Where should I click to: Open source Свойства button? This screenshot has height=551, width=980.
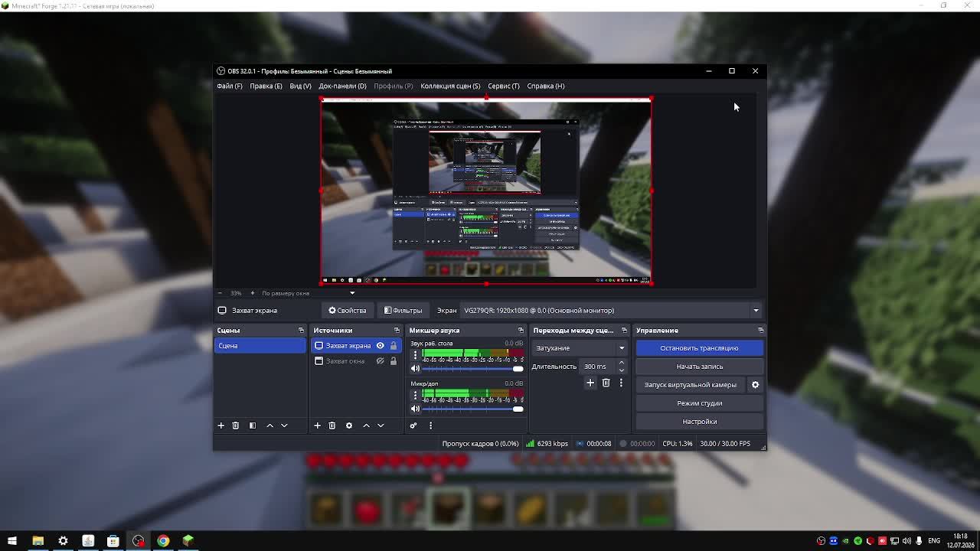click(x=348, y=311)
